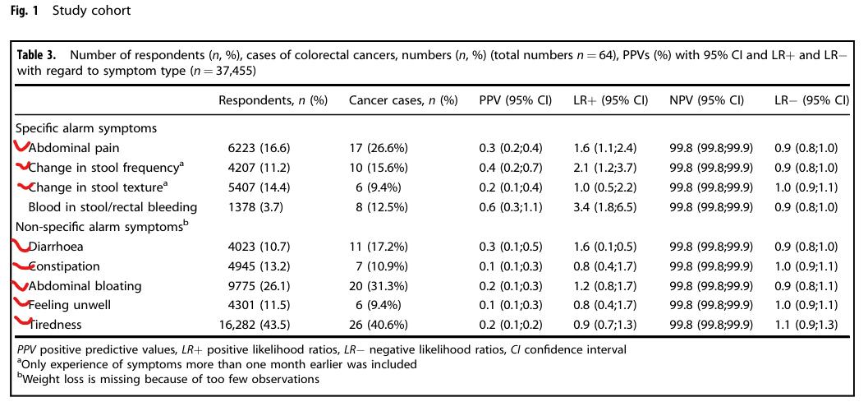Click the red mark beside Change in stool frequency
Screen dimensions: 868x402
click(x=22, y=168)
